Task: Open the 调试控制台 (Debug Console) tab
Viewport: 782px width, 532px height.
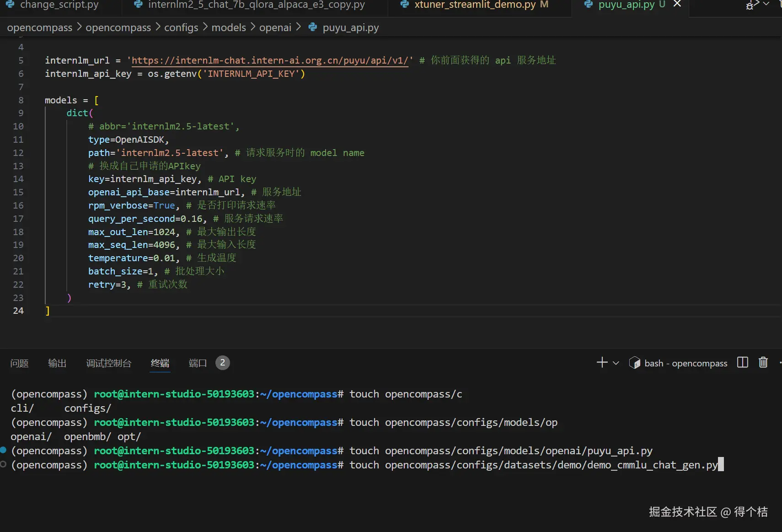Action: click(x=109, y=363)
